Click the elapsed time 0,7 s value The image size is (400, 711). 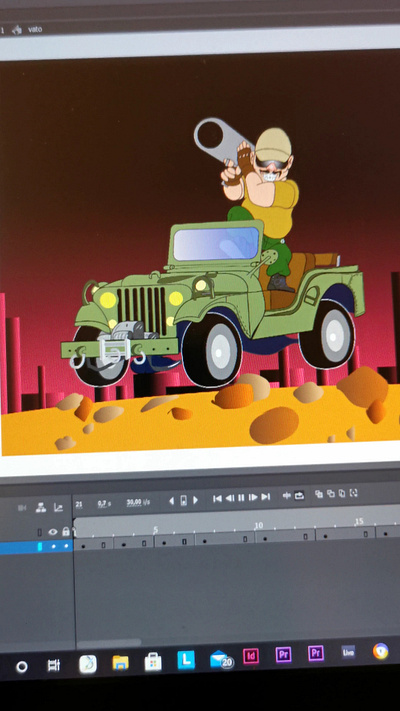[x=104, y=503]
